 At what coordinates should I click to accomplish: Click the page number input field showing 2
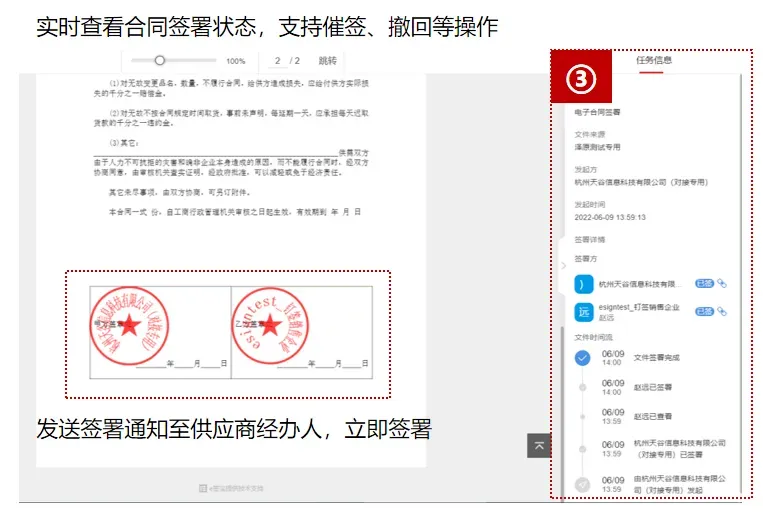[277, 61]
